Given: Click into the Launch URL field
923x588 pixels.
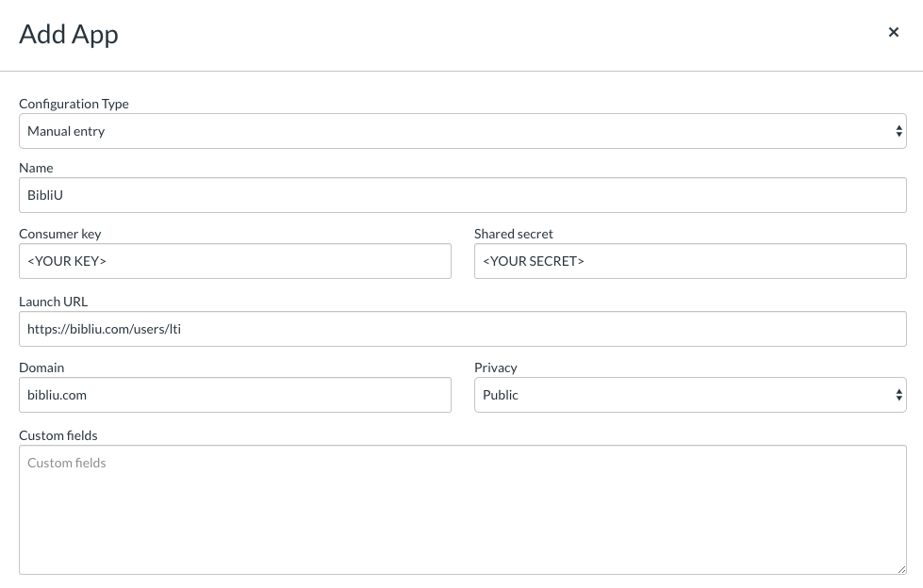Looking at the screenshot, I should [x=462, y=330].
